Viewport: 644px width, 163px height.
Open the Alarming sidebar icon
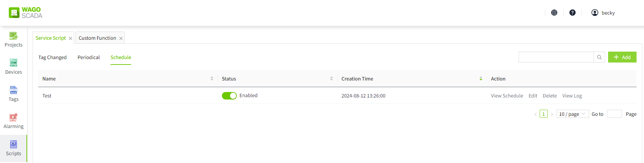(x=14, y=117)
